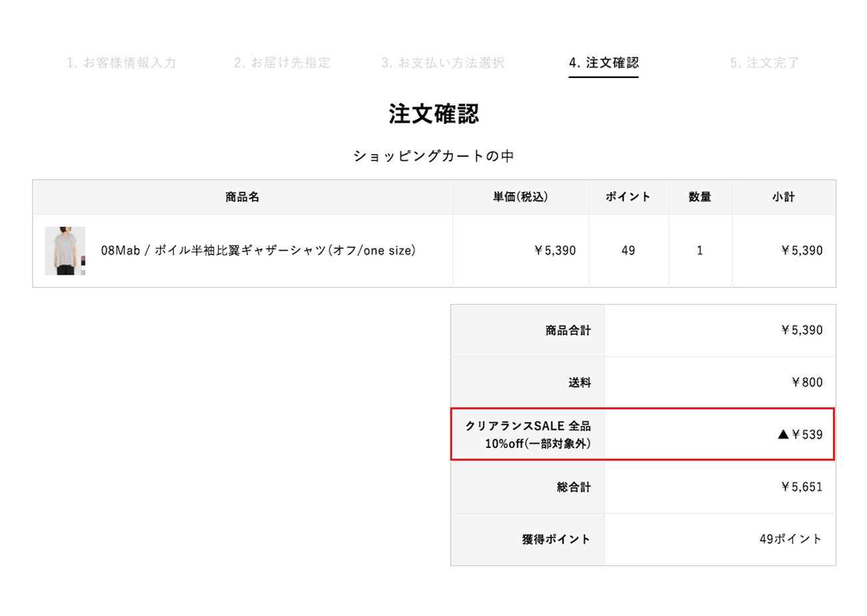Click the 数量 column header
The image size is (867, 616).
coord(700,197)
